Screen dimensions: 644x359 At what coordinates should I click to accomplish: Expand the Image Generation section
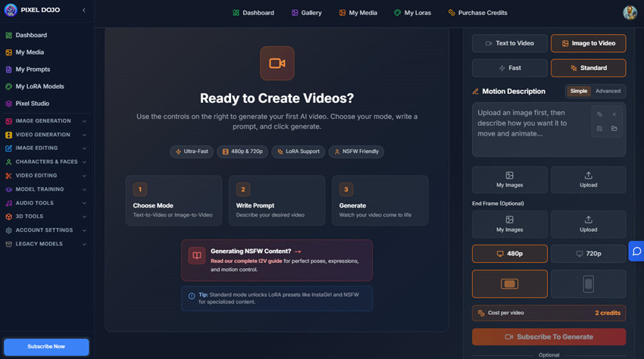[45, 121]
